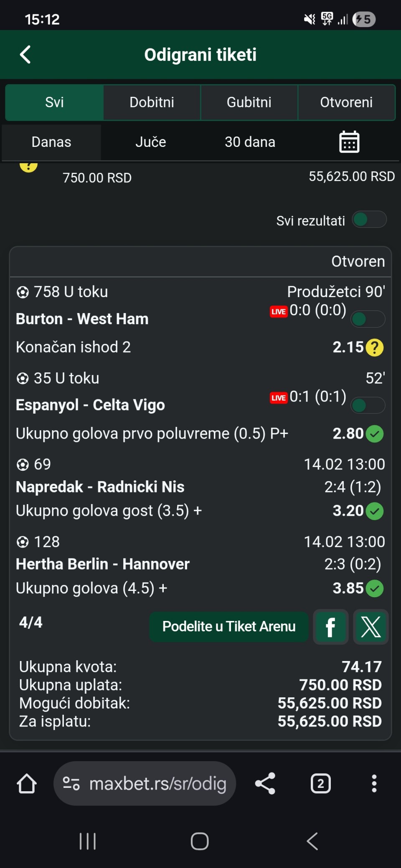
Task: Open browser share icon
Action: click(x=265, y=784)
